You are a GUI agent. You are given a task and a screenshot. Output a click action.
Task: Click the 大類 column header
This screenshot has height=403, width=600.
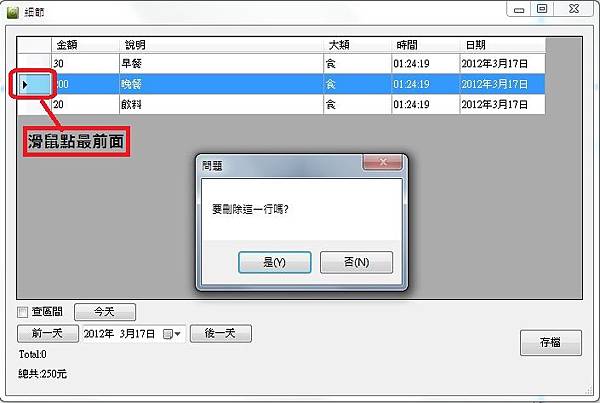coord(358,45)
